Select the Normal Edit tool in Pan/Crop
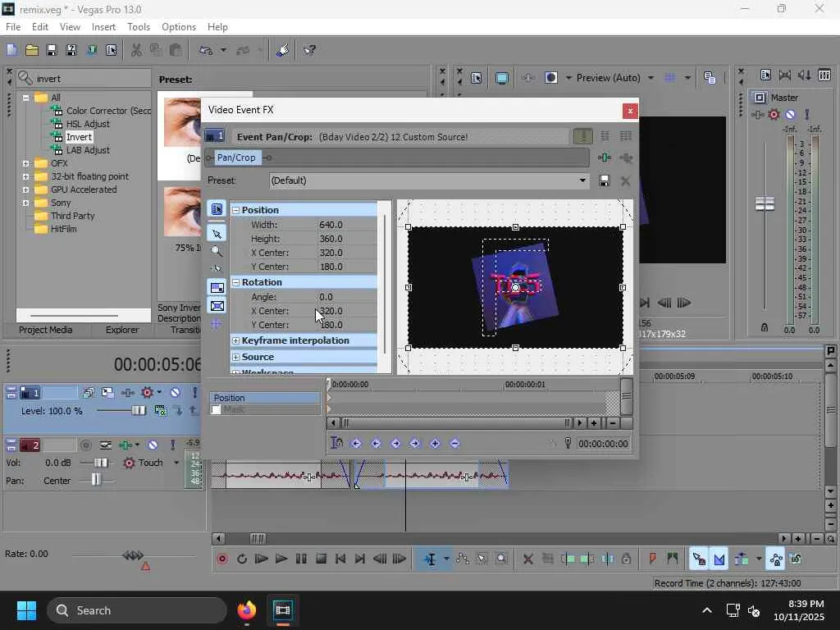 click(x=217, y=234)
